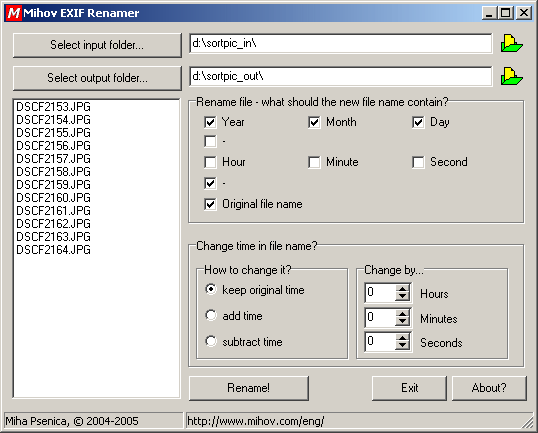
Task: Select DSCF2157.JPG in the file list
Action: [x=53, y=159]
